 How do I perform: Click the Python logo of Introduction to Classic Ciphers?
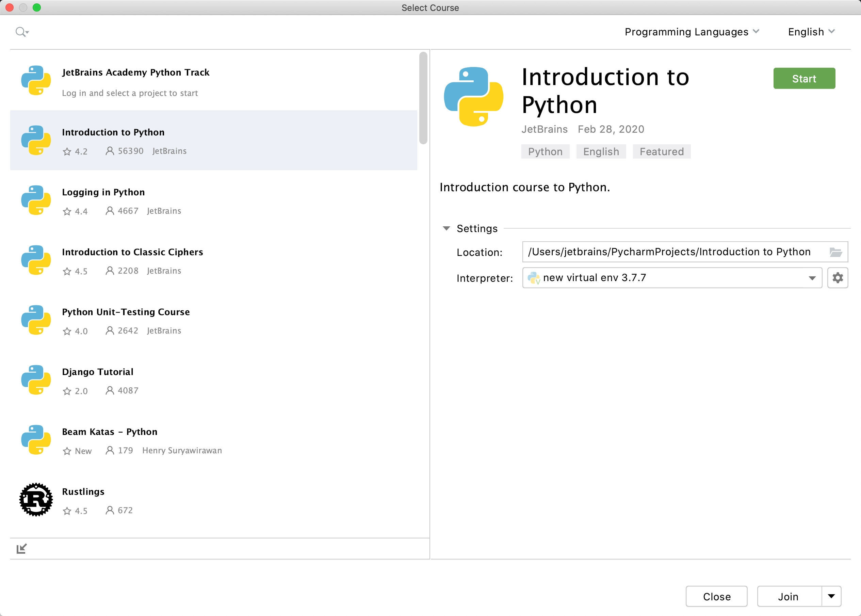click(x=36, y=260)
